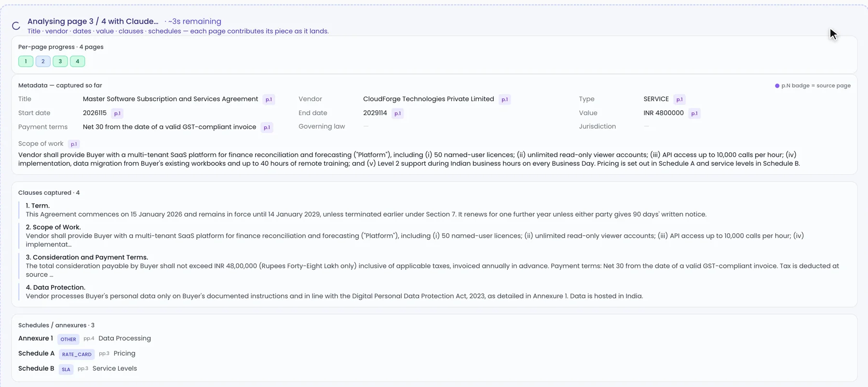The height and width of the screenshot is (387, 868).
Task: Click the SERVICE type value
Action: coord(656,99)
